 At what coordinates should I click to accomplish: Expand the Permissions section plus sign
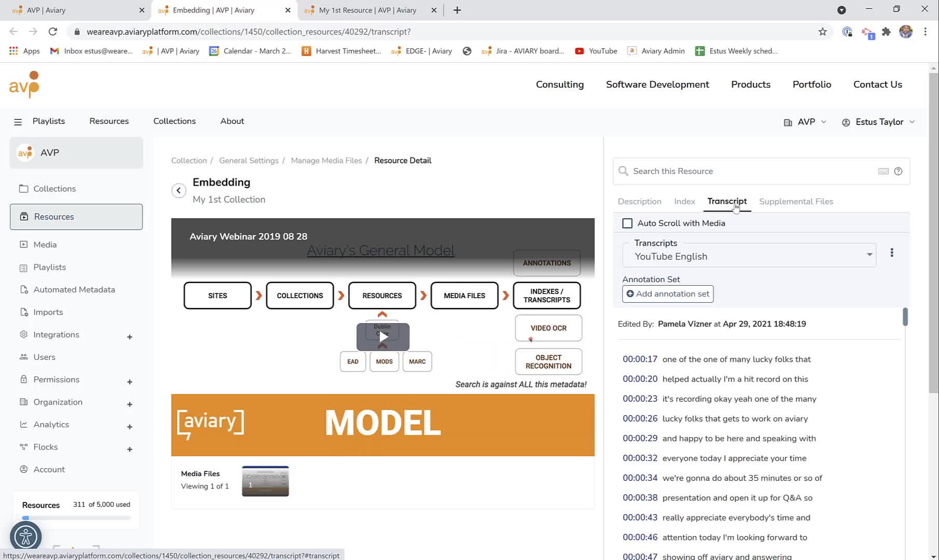tap(130, 382)
